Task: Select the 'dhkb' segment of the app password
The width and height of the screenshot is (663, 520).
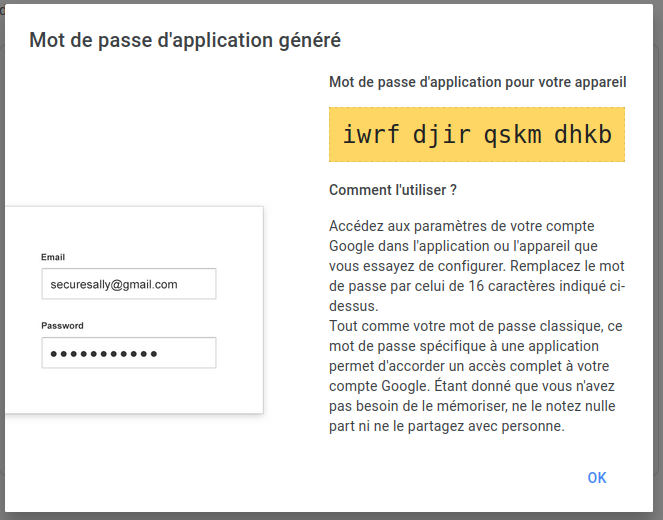Action: click(x=583, y=135)
